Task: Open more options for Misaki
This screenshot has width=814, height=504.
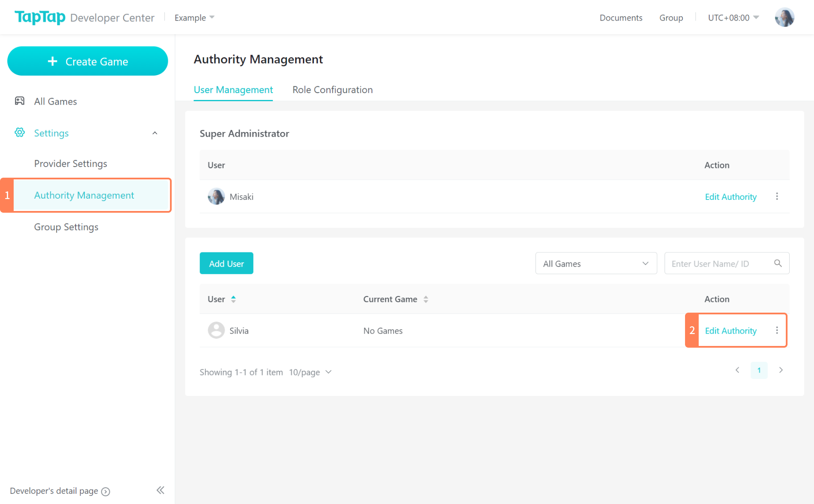Action: pyautogui.click(x=777, y=196)
